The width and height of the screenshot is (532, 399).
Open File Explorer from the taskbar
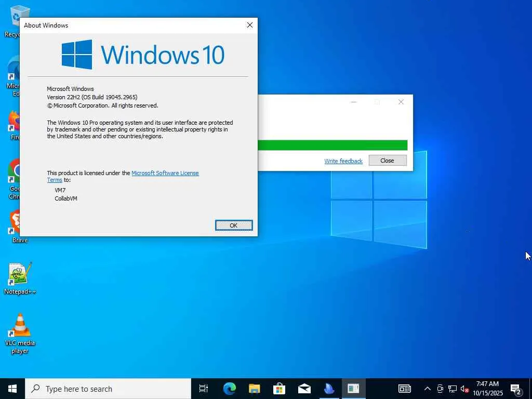[254, 389]
